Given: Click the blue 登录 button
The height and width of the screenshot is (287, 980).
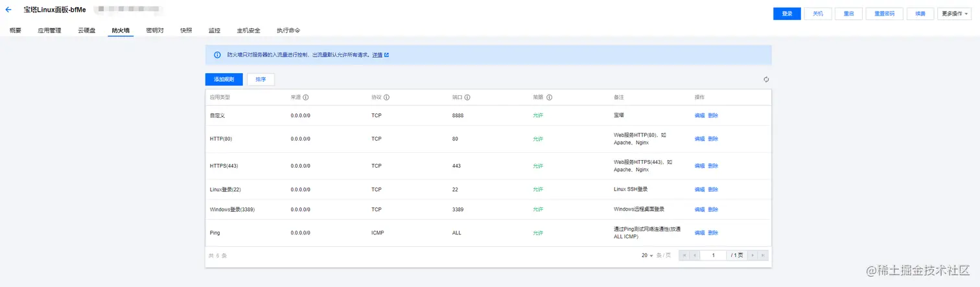Looking at the screenshot, I should tap(787, 14).
